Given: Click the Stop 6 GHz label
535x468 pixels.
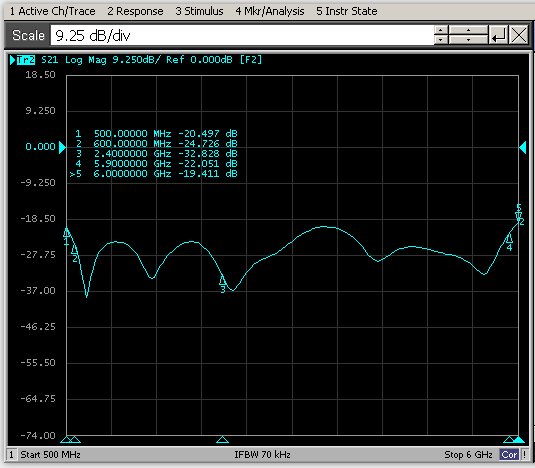Looking at the screenshot, I should coord(468,455).
